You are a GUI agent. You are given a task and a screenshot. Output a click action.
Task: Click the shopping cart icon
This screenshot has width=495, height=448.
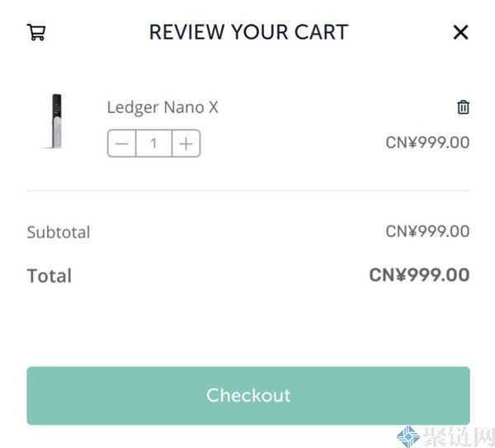pyautogui.click(x=36, y=32)
